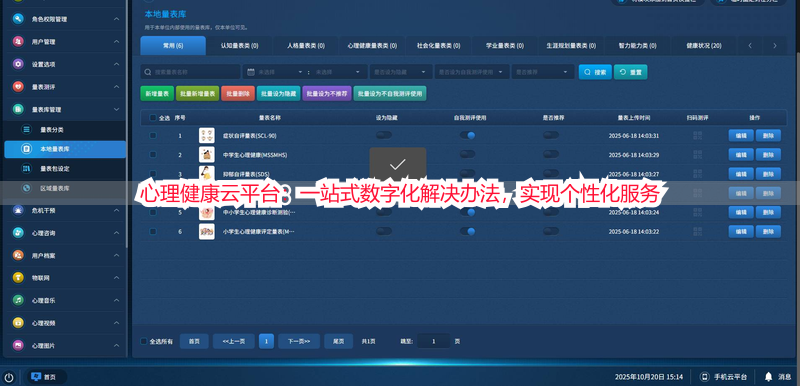Switch to the 人格量表类 (0) tab
Screen dimensions: 800x386
306,45
